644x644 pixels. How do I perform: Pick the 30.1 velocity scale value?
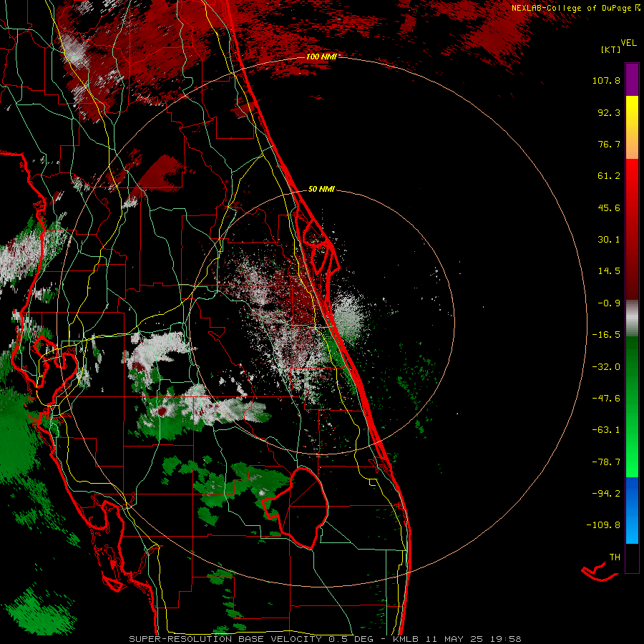coord(609,240)
